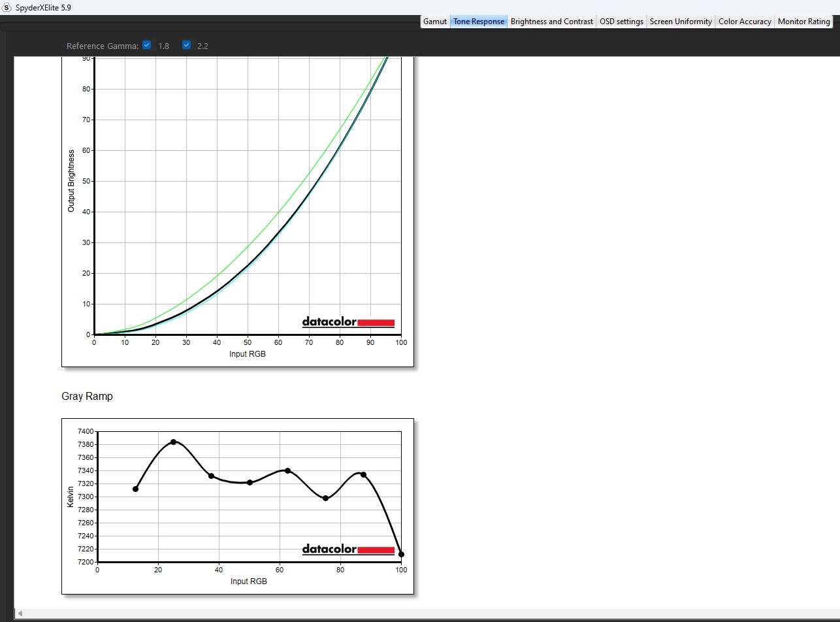The image size is (840, 622).
Task: Click the Gray Ramp data point at input 75
Action: click(x=325, y=498)
